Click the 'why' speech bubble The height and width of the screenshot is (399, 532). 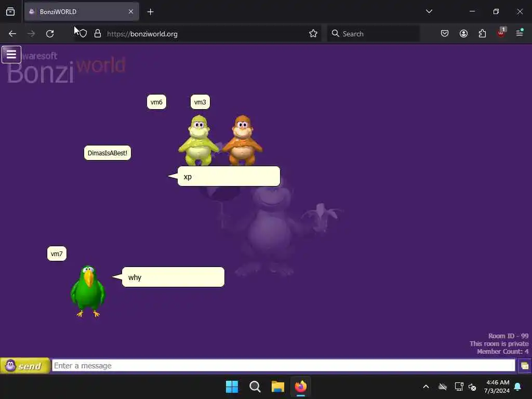(173, 277)
